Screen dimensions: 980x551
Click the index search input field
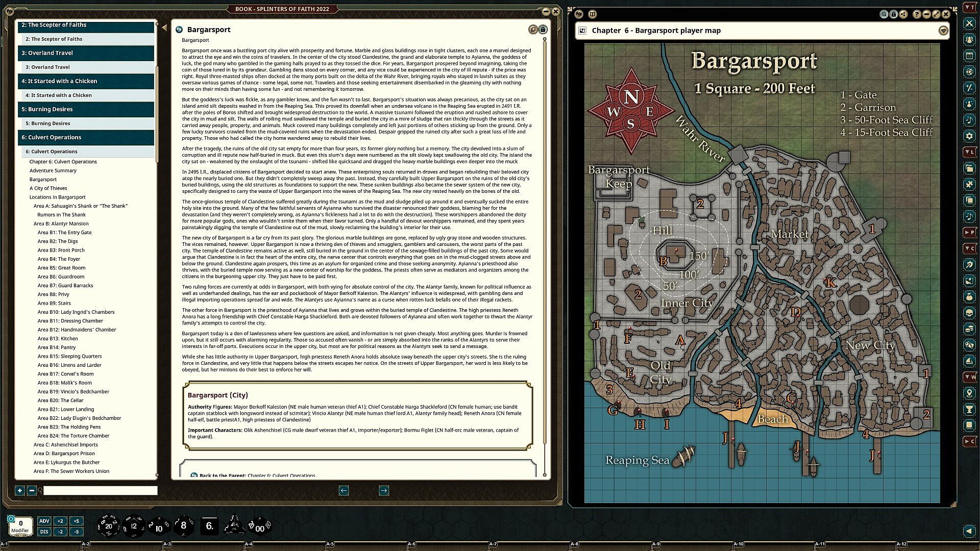pyautogui.click(x=101, y=490)
